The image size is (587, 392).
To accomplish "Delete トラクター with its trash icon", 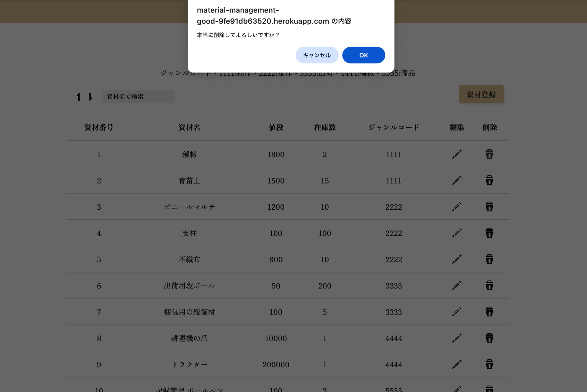I will click(489, 364).
